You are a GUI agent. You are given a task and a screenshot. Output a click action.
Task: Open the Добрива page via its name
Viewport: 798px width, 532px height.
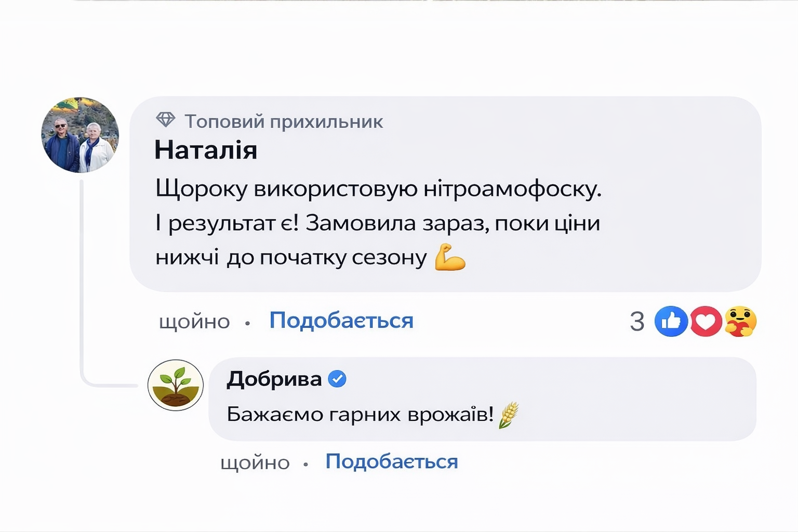[274, 379]
